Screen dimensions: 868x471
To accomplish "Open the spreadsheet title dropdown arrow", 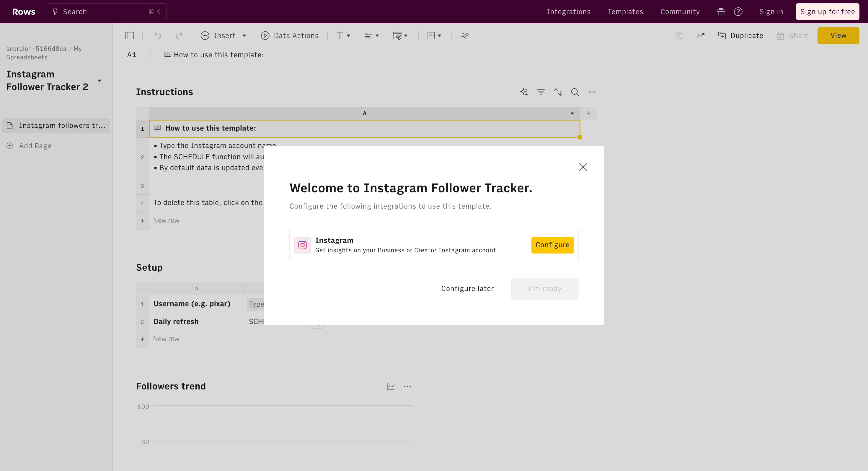I will coord(99,81).
